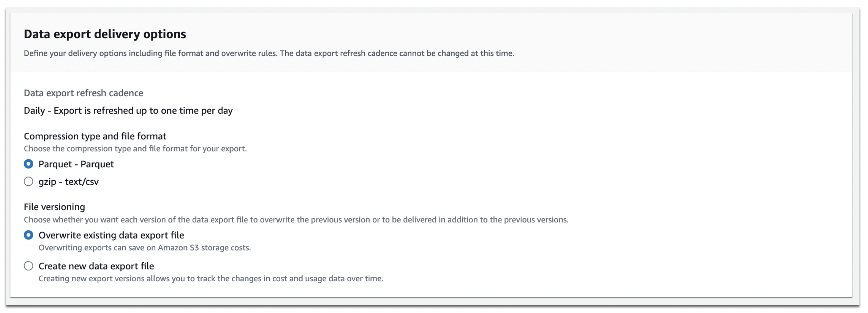Select the gzip - text/csv format option

(29, 182)
